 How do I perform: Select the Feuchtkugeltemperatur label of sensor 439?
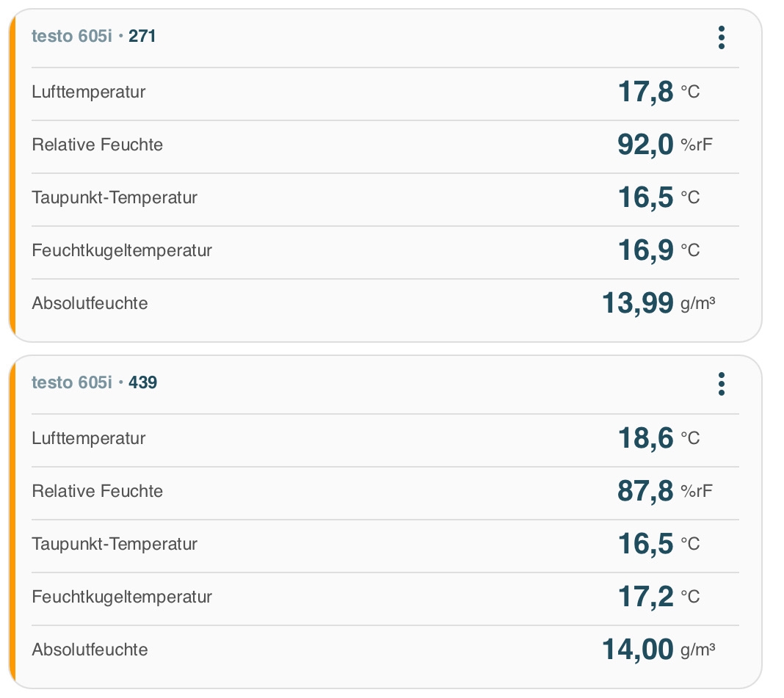[122, 597]
